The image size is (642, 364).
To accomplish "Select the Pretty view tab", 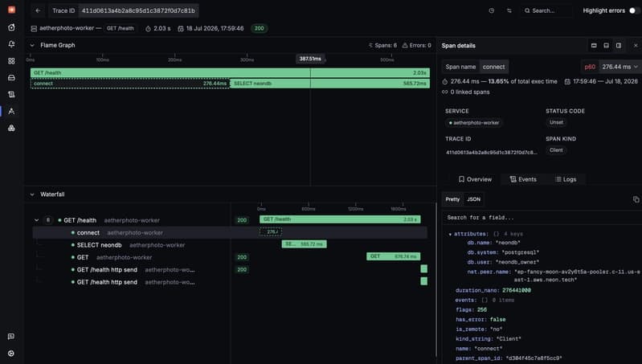I will point(452,199).
